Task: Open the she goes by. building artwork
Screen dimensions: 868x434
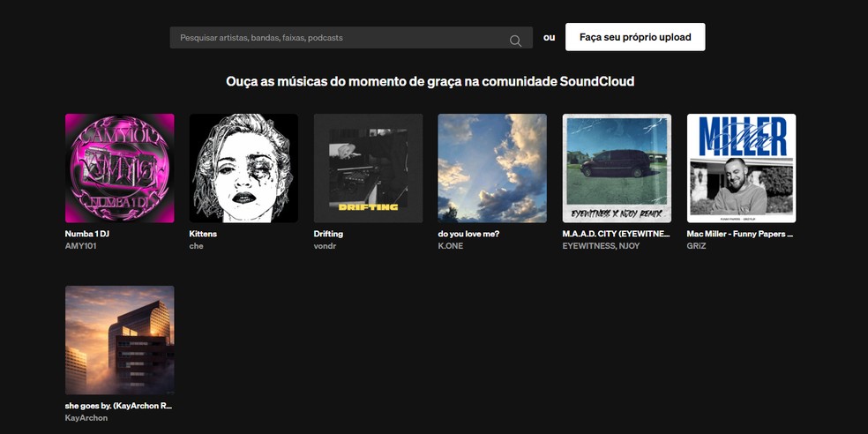Action: (x=120, y=340)
